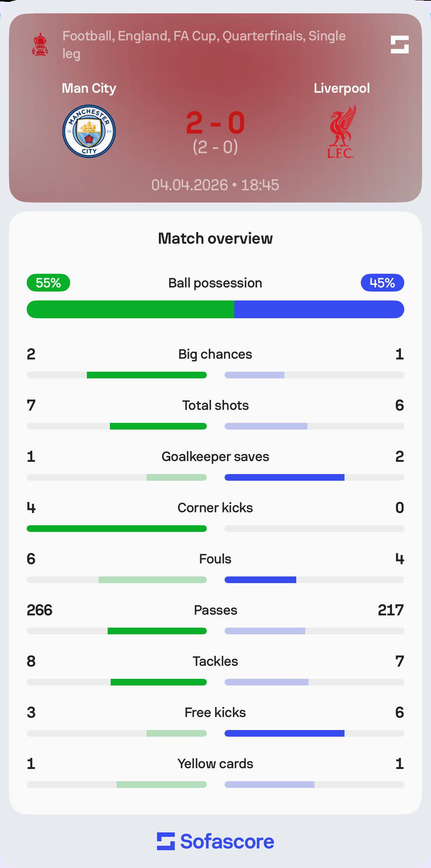Click the Sofascore logo icon in header

399,45
